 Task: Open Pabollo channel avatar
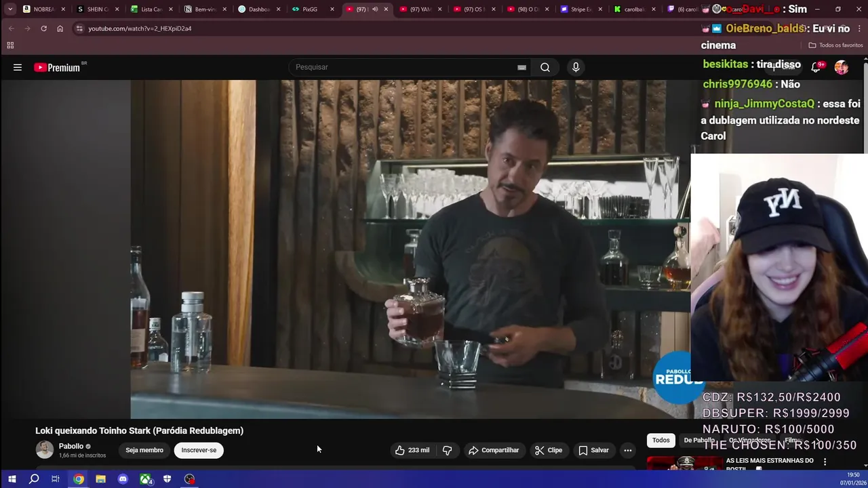(x=44, y=450)
